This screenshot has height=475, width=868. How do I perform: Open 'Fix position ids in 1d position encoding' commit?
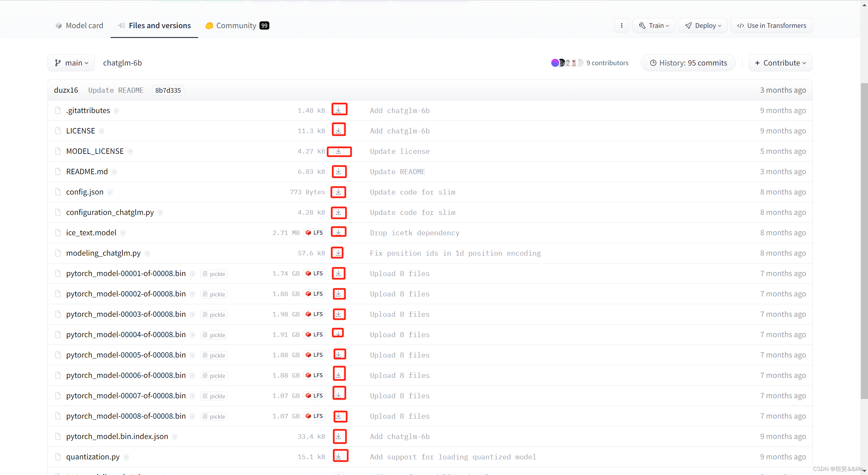(x=455, y=253)
